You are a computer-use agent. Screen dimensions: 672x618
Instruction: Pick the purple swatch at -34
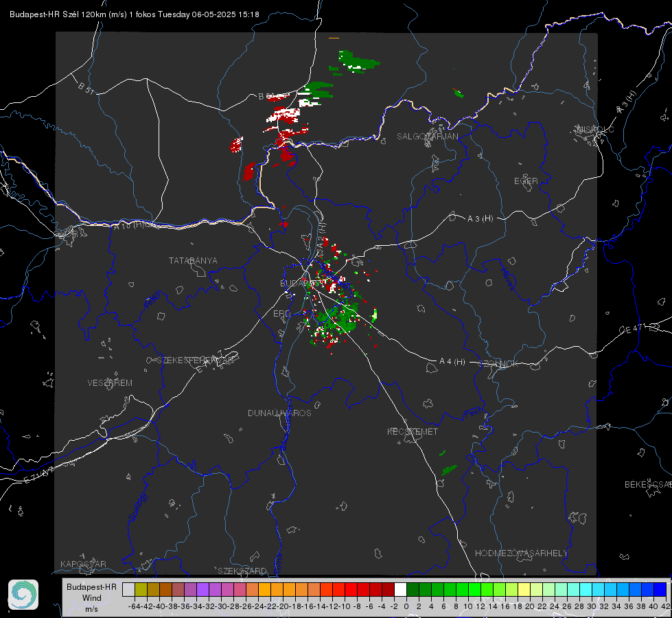click(202, 589)
